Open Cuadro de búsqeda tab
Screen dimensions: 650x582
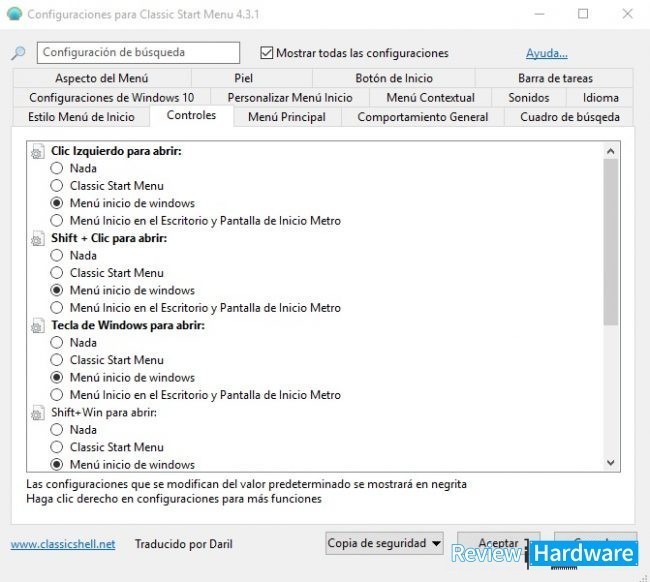pyautogui.click(x=570, y=117)
